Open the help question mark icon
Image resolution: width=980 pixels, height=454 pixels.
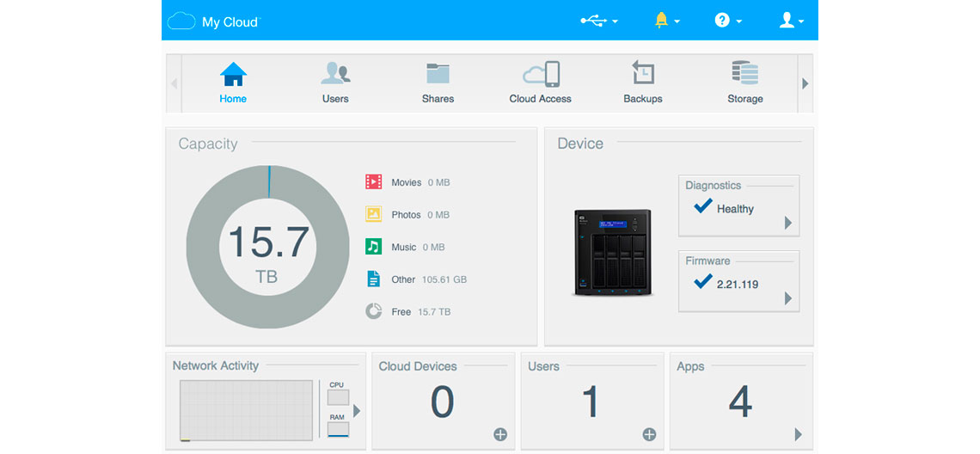coord(722,21)
